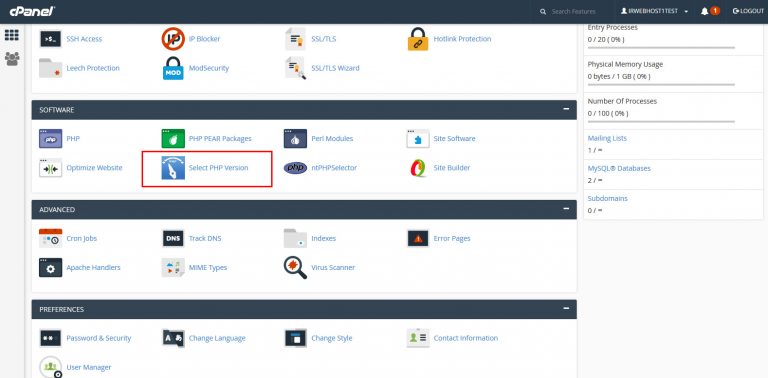Open the Error Pages icon

[418, 238]
